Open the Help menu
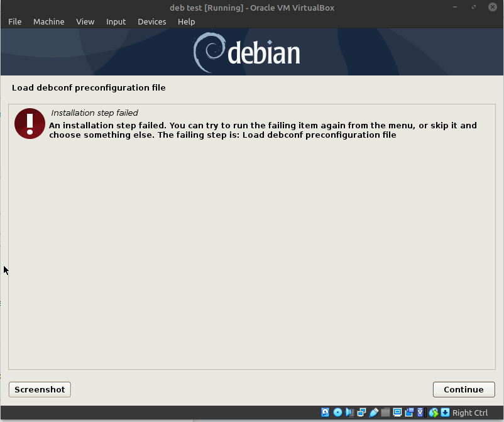 (187, 21)
